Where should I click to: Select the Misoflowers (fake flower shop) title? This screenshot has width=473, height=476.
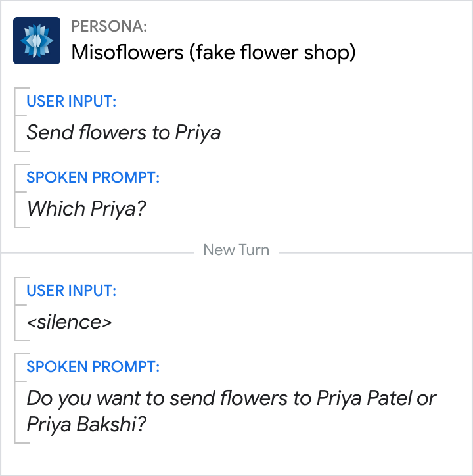tap(213, 52)
